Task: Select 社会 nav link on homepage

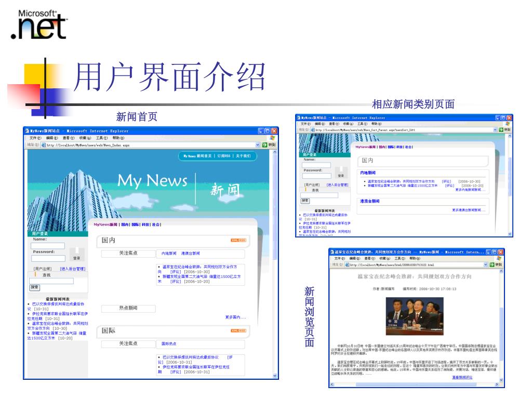Action: coord(156,224)
